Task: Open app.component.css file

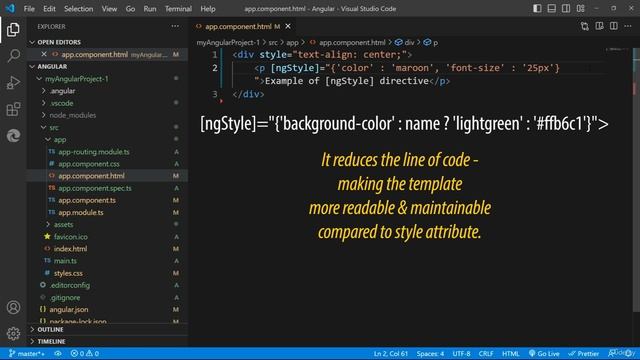Action: coord(89,164)
